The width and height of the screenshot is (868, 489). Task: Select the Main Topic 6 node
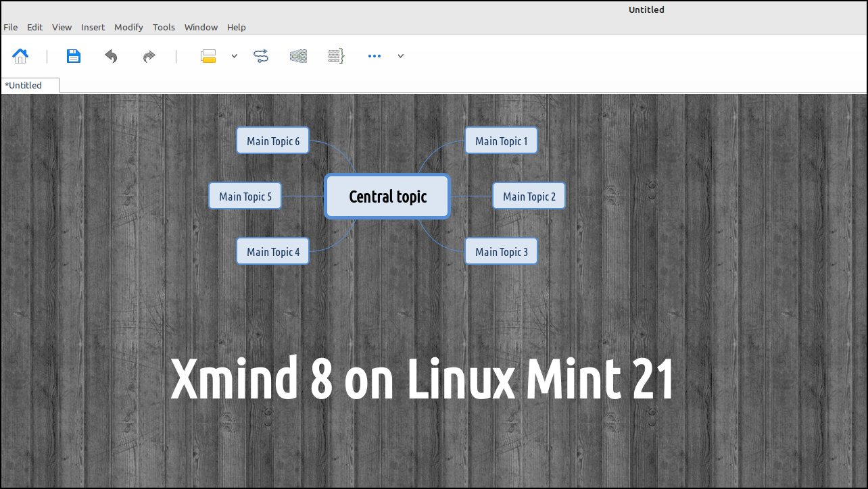pyautogui.click(x=273, y=140)
